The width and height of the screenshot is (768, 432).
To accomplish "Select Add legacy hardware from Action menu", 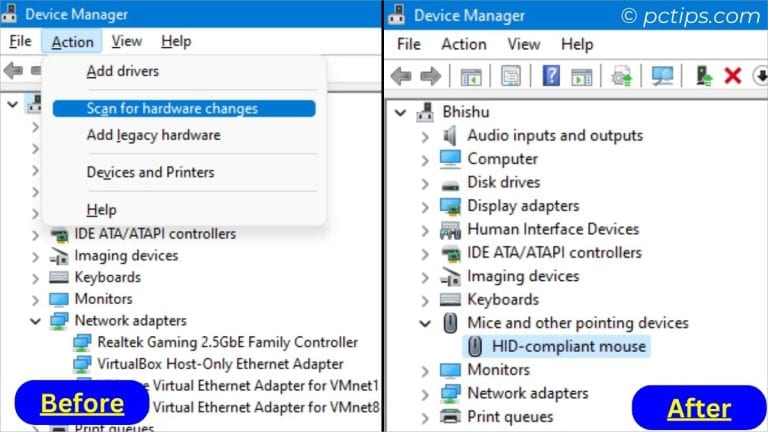I will (153, 135).
